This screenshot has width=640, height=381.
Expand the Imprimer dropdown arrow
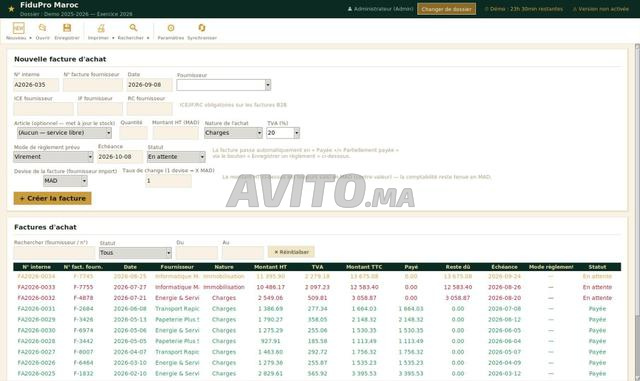click(x=113, y=38)
